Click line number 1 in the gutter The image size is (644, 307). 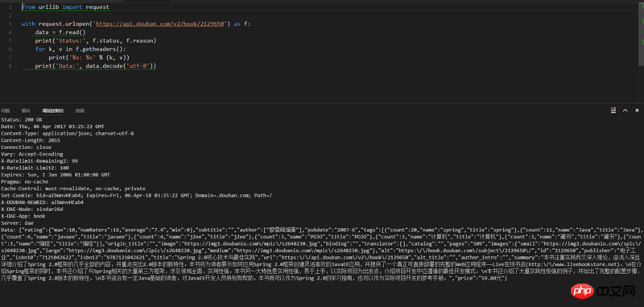point(10,7)
